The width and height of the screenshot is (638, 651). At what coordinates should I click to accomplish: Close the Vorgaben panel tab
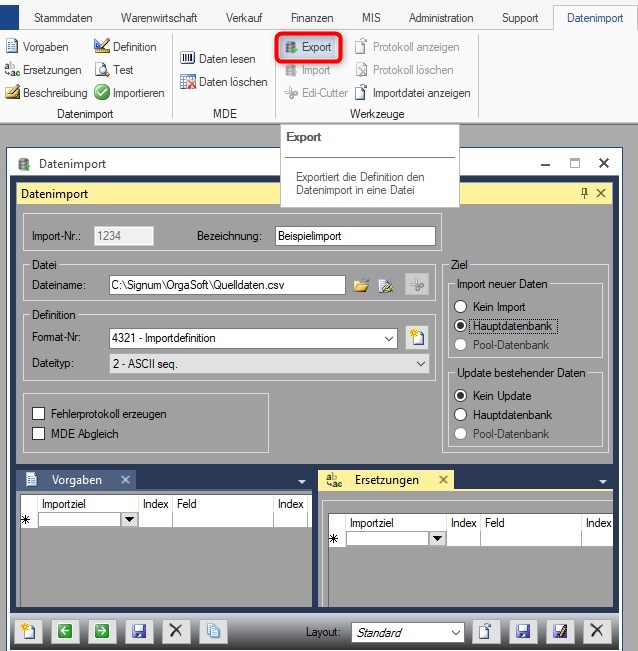click(x=125, y=480)
